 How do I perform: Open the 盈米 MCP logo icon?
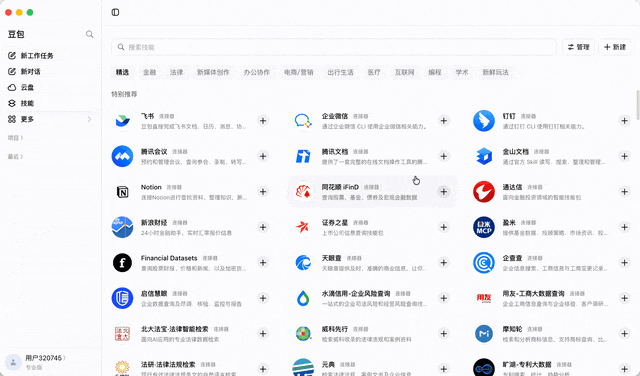(484, 227)
